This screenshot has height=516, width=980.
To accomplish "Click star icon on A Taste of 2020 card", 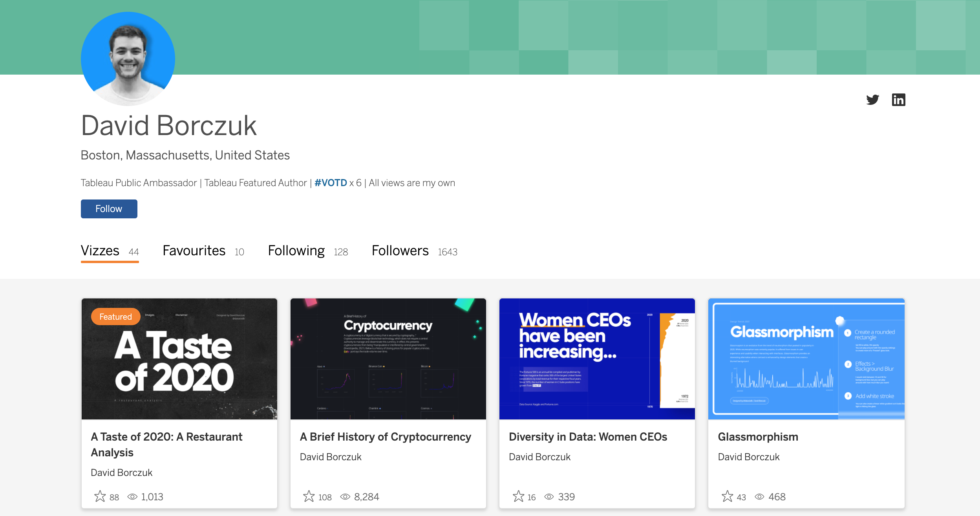I will click(100, 496).
